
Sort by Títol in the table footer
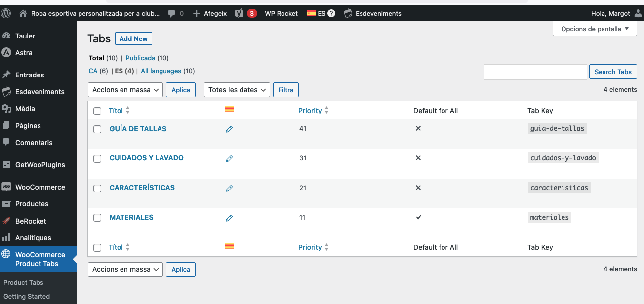tap(119, 247)
